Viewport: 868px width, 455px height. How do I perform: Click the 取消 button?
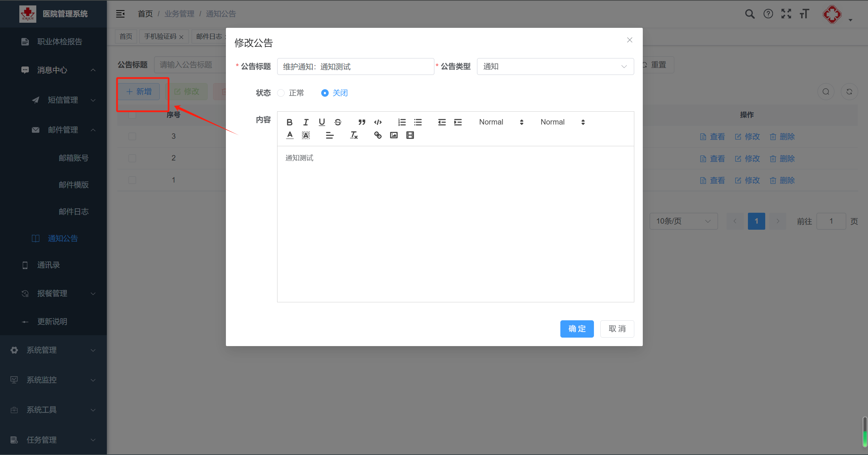coord(617,329)
